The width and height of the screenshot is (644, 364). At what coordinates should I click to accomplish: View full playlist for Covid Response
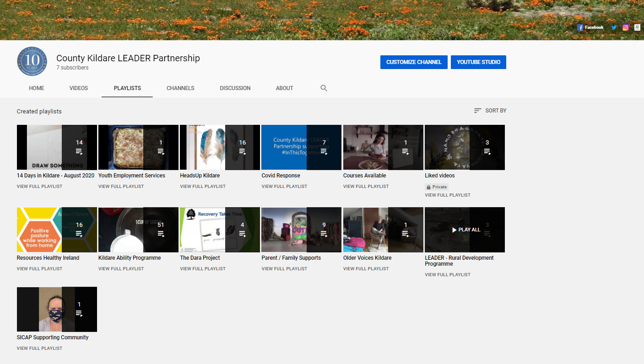click(284, 187)
